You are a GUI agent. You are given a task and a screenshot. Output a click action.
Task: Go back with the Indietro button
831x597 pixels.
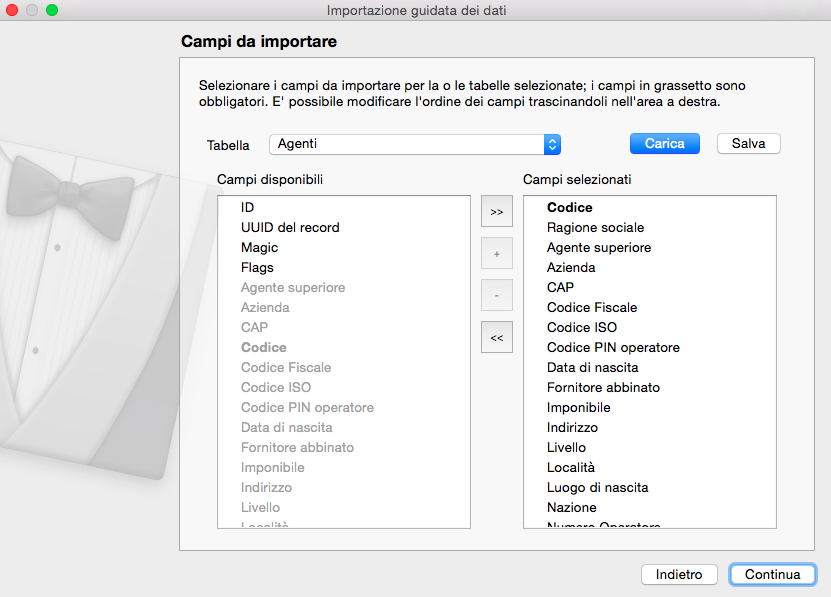pyautogui.click(x=679, y=575)
